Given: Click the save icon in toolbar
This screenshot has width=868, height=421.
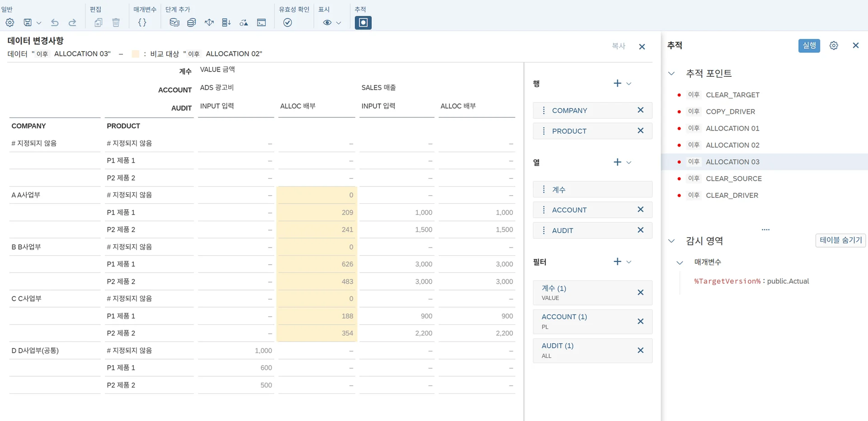Looking at the screenshot, I should [28, 23].
